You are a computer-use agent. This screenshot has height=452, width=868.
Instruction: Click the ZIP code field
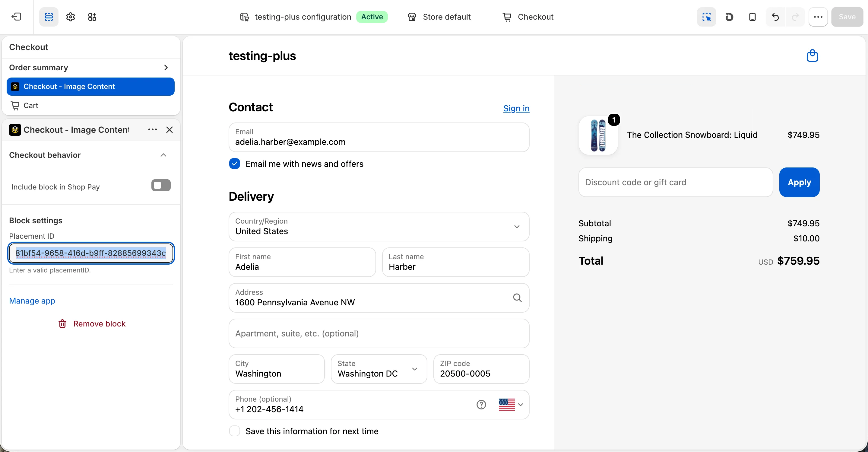pyautogui.click(x=481, y=369)
